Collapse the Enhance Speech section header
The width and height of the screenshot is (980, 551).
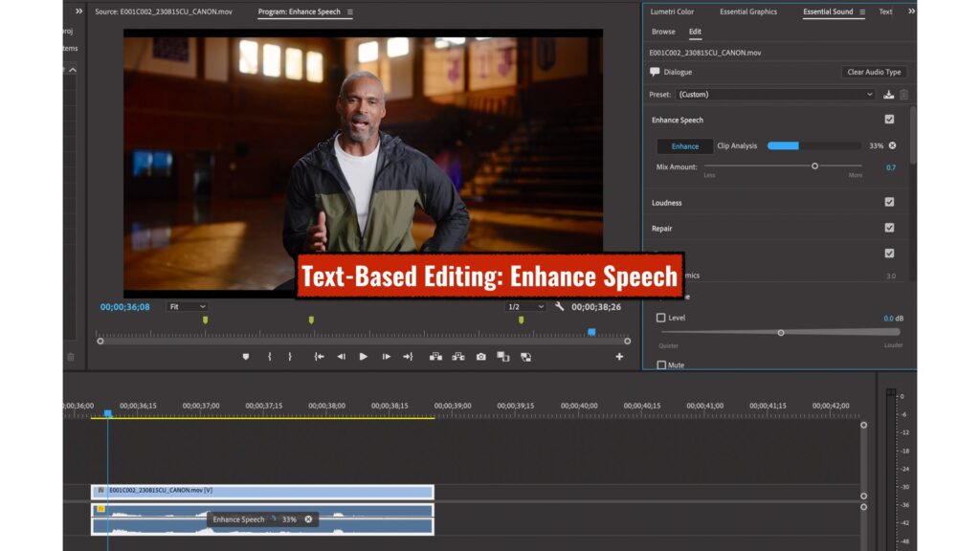click(x=678, y=120)
